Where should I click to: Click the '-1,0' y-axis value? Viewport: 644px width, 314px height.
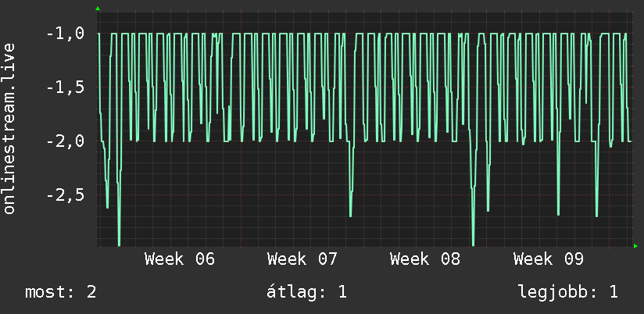click(66, 34)
